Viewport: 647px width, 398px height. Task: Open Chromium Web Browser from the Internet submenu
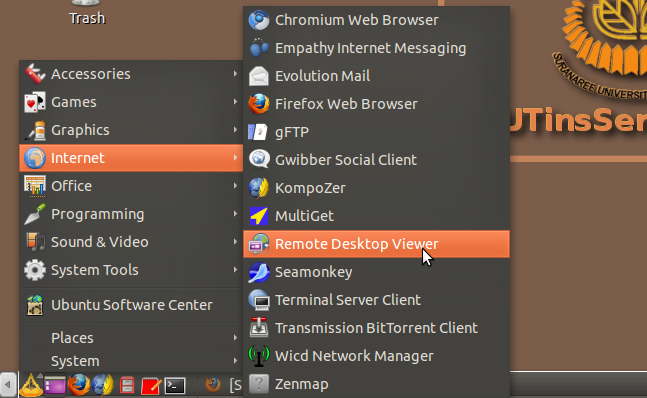[376, 20]
